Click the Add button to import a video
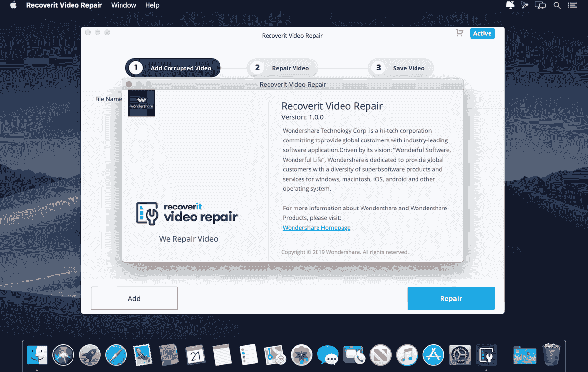Screen dimensions: 588x372 coord(134,298)
